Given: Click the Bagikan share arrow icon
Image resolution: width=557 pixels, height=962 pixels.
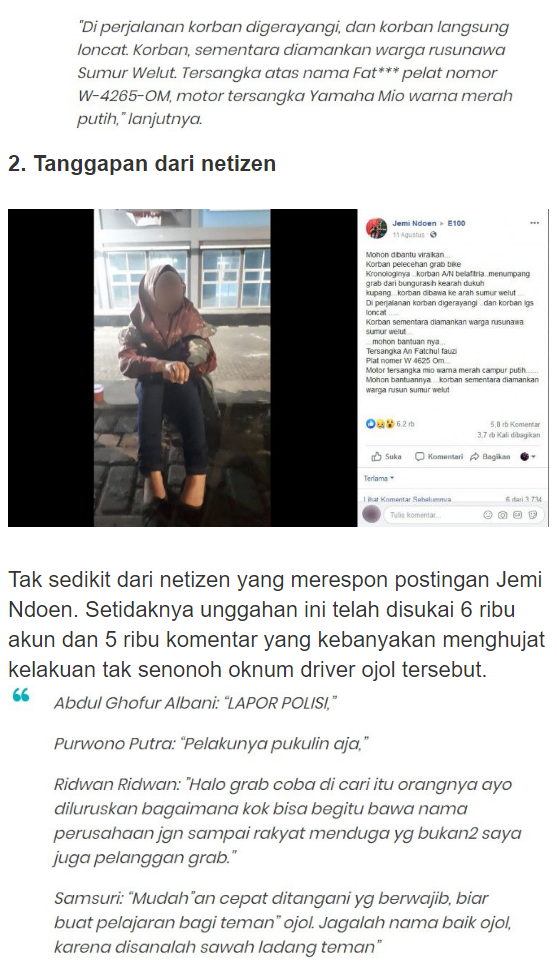Looking at the screenshot, I should point(475,456).
